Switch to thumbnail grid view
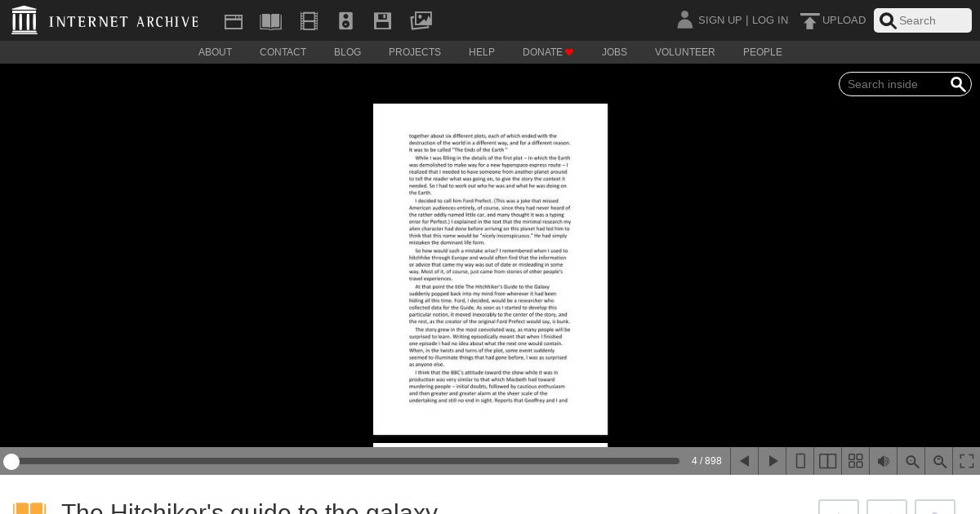Viewport: 980px width, 514px height. tap(856, 461)
